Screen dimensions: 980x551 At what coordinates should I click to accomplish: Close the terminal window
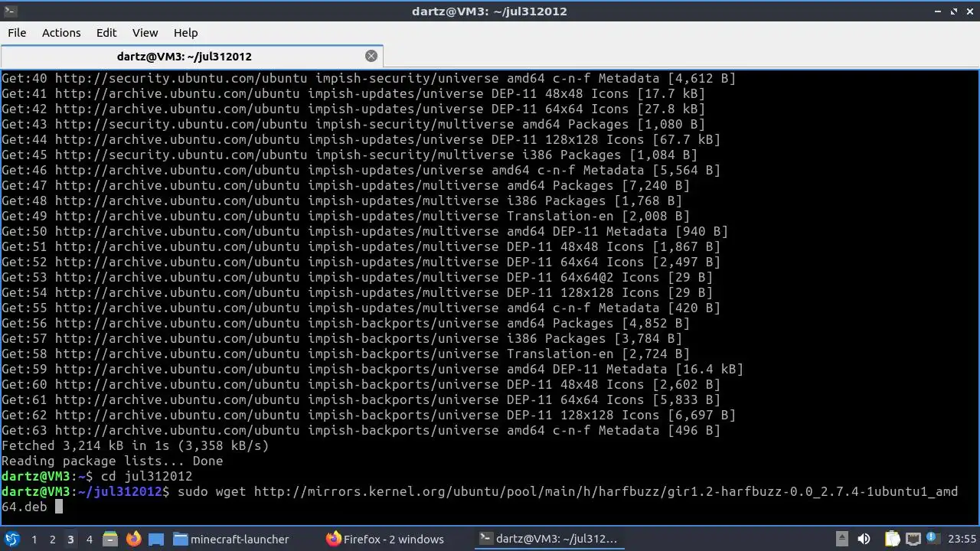tap(969, 11)
